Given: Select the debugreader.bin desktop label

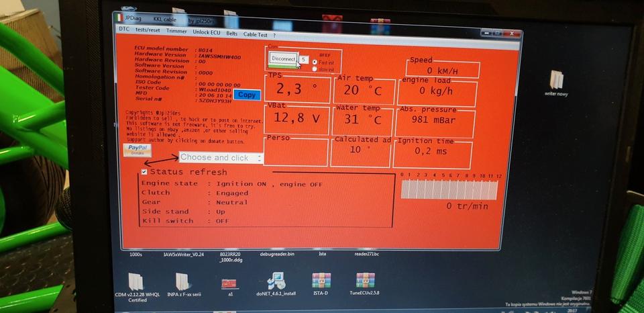Looking at the screenshot, I should click(x=277, y=254).
